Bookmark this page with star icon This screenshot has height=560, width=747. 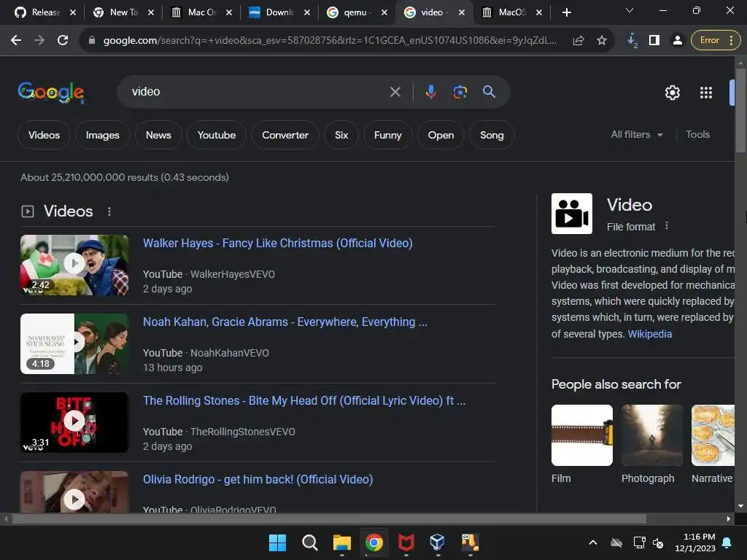[x=602, y=41]
